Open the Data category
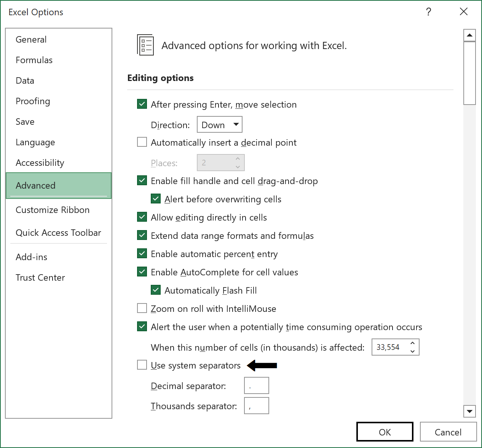 click(59, 81)
